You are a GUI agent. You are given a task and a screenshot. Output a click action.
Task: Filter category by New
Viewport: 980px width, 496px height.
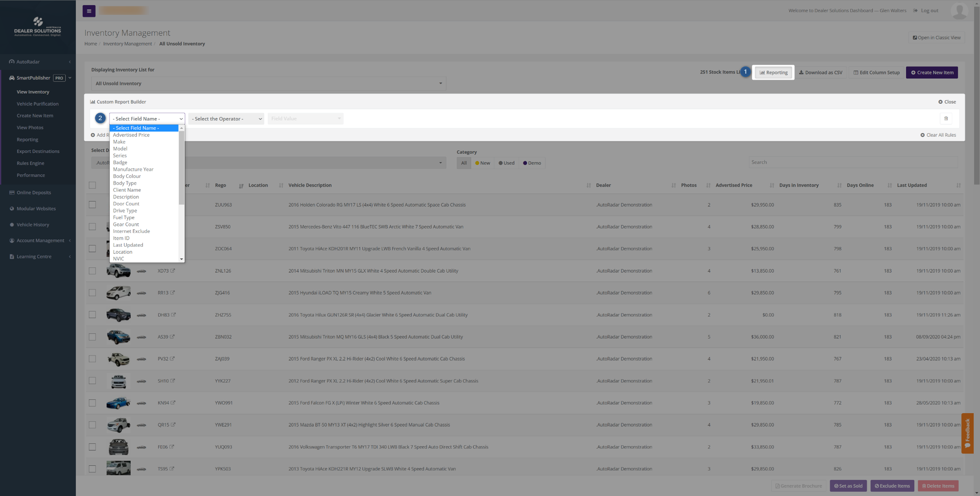pos(483,163)
